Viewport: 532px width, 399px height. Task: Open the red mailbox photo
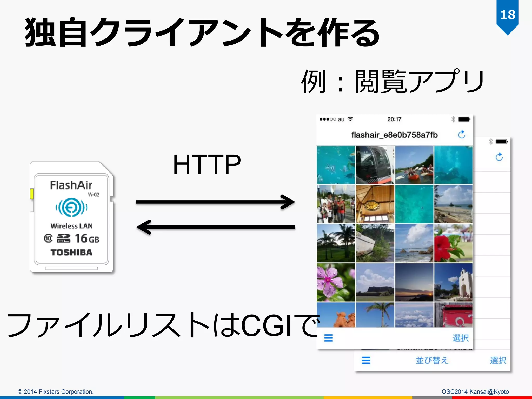tap(453, 315)
